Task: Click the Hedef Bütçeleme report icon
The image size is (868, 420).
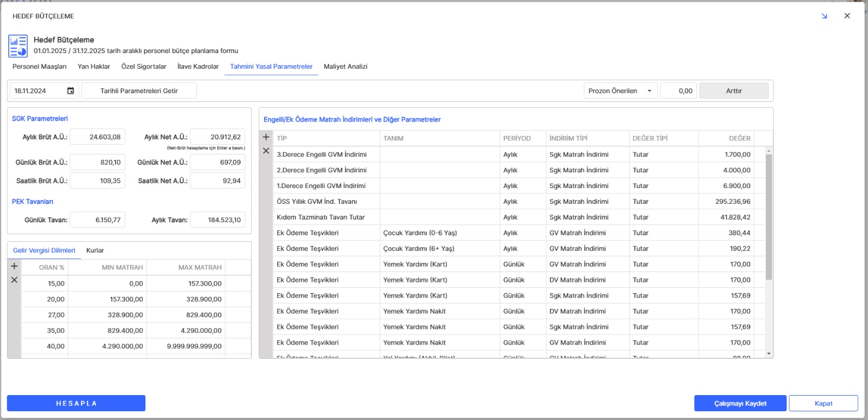Action: point(18,46)
